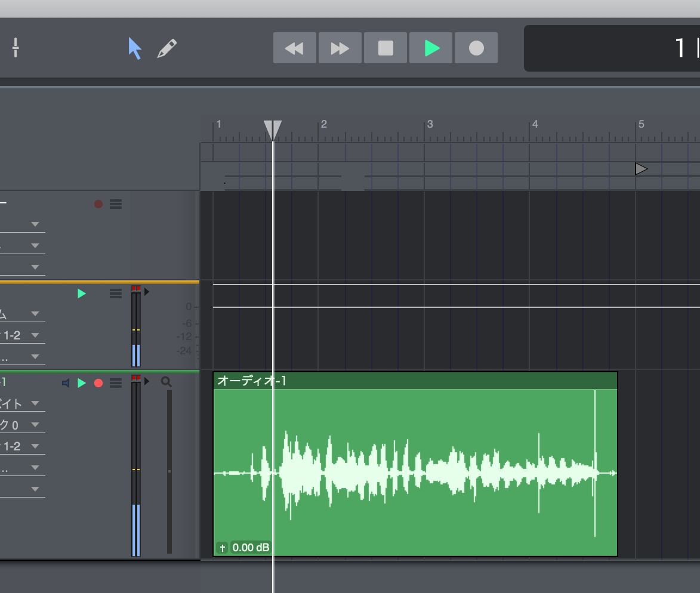
Task: Select the オーディオ-1 clip title bar
Action: pos(415,381)
